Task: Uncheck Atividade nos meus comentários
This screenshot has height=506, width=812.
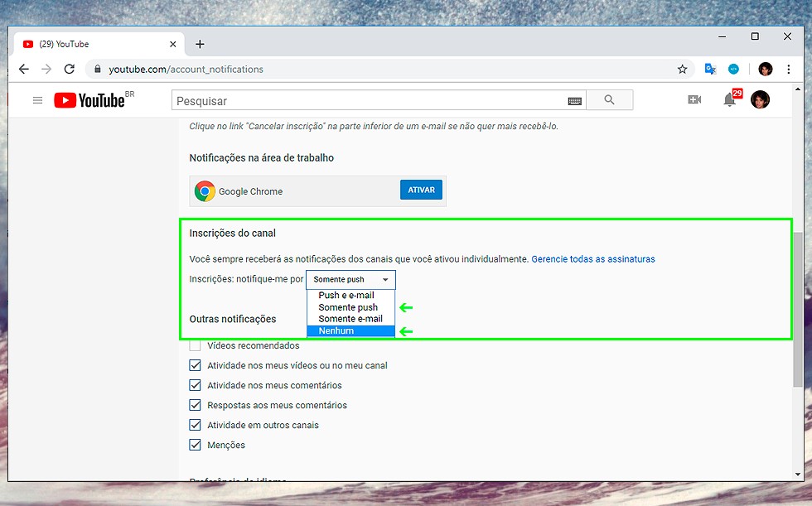Action: [195, 385]
